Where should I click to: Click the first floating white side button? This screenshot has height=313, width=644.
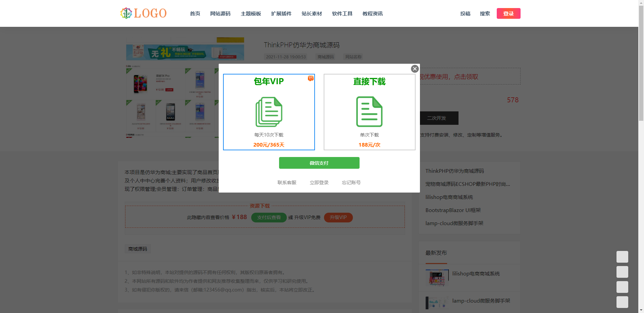click(622, 257)
